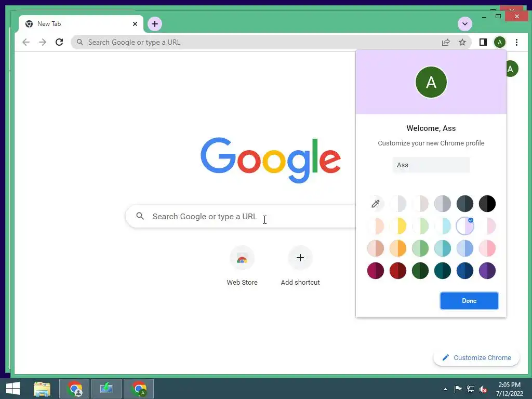Click the Google logo
This screenshot has height=399, width=532.
tap(270, 160)
